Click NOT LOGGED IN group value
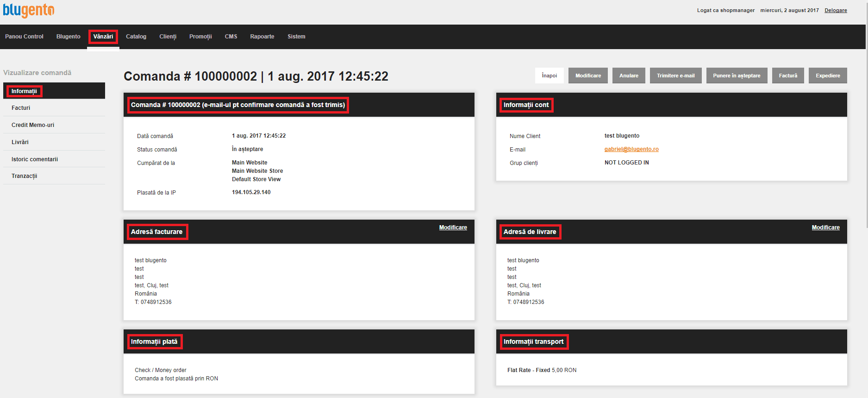The image size is (868, 398). (627, 163)
